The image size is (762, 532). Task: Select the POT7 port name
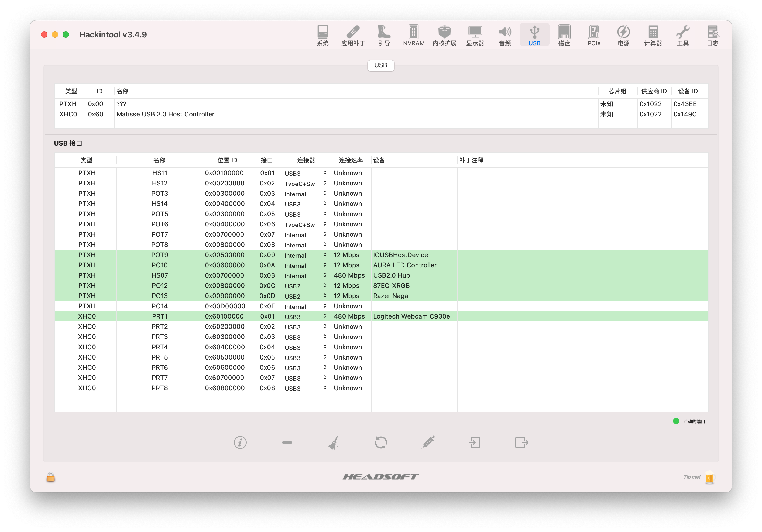coord(160,234)
